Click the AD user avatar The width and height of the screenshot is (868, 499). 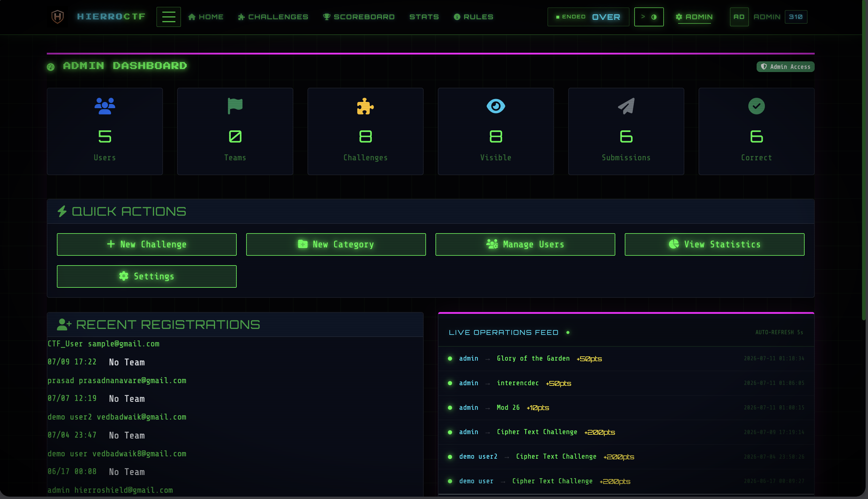click(739, 17)
